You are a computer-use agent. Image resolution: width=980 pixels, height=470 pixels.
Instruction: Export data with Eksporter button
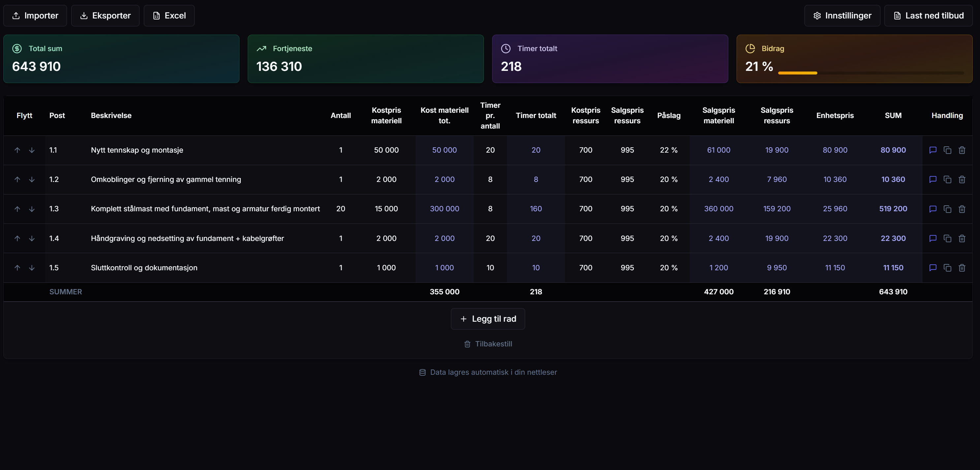coord(105,15)
